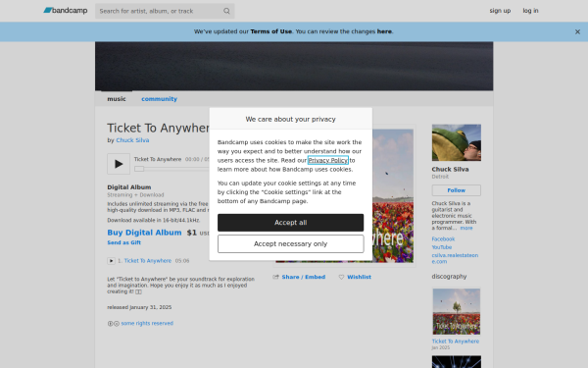588x368 pixels.
Task: Click the 'Digital Album' heading text
Action: pyautogui.click(x=129, y=187)
